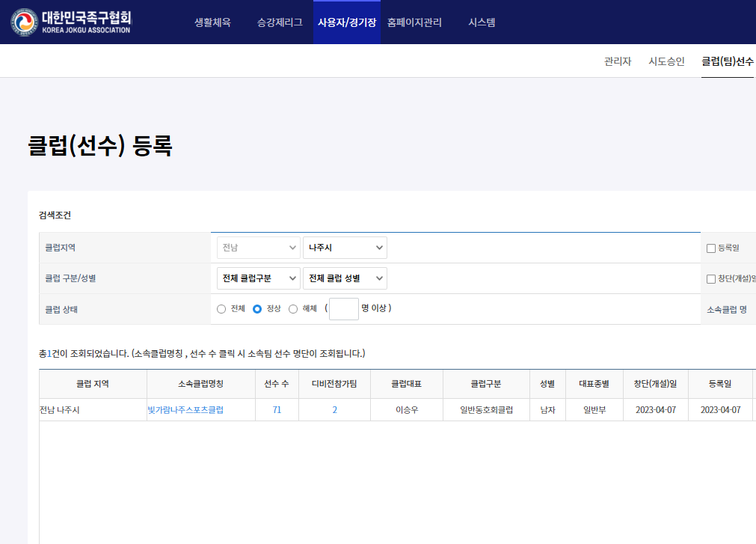
Task: Switch to the 클럽(팀)선수 tab
Action: point(728,61)
